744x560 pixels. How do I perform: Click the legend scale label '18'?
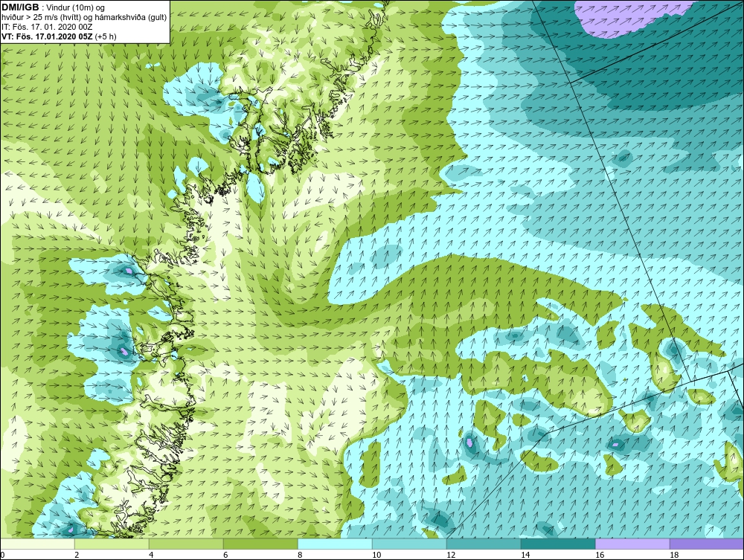674,555
